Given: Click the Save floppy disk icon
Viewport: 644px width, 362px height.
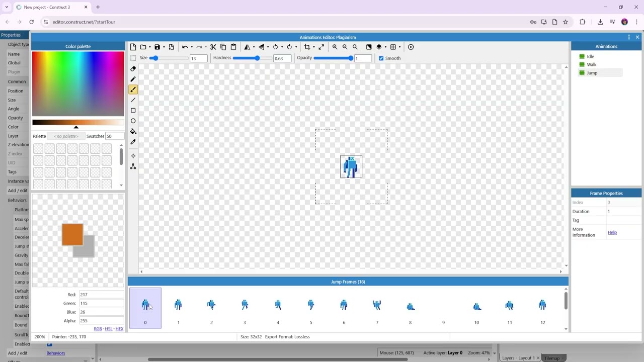Looking at the screenshot, I should pos(157,47).
